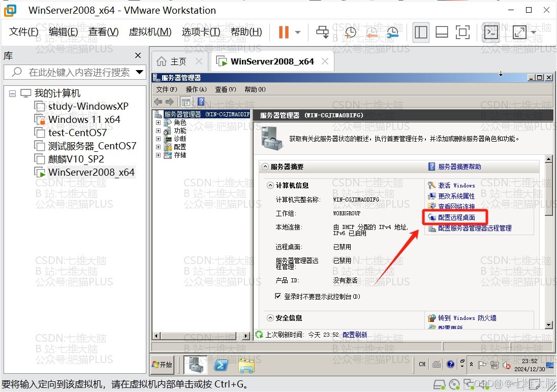Open the console view terminal icon

point(491,32)
